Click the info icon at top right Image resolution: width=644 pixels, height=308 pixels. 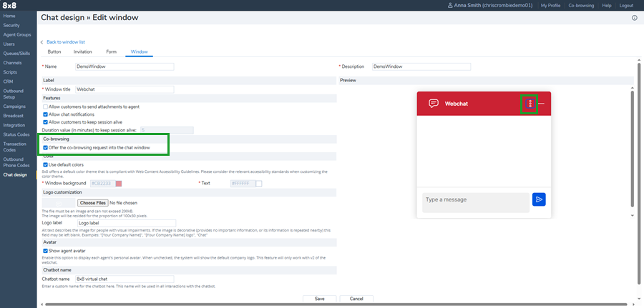(x=635, y=18)
